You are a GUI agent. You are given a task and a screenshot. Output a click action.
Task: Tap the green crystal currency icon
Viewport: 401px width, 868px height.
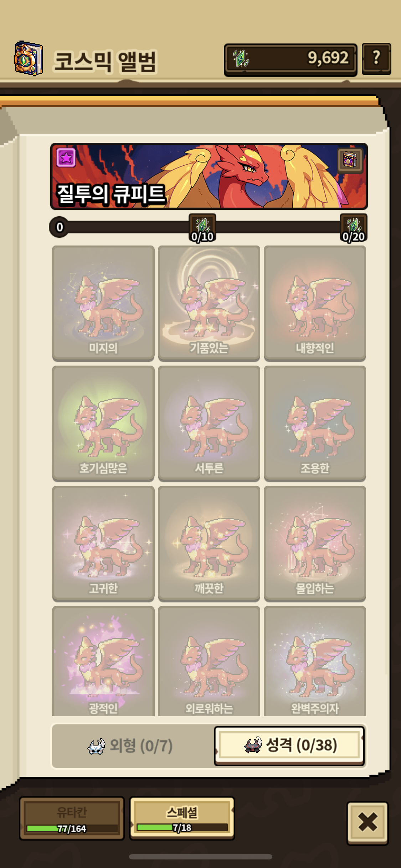241,59
